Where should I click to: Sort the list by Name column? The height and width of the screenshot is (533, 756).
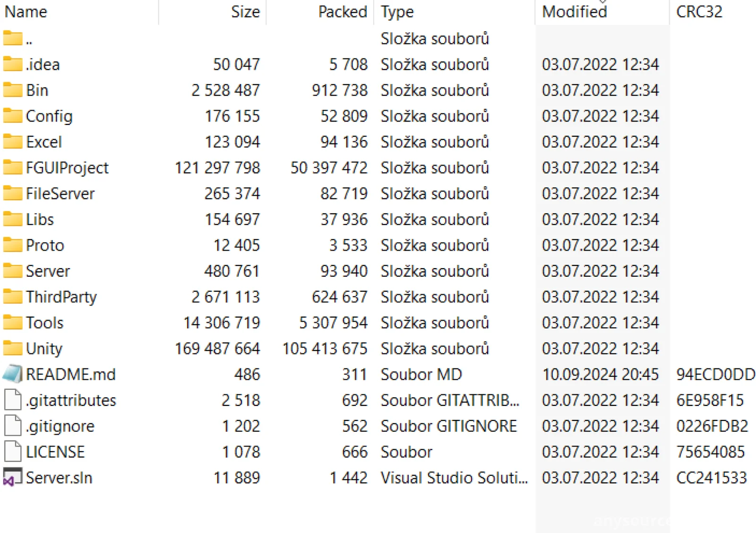26,12
